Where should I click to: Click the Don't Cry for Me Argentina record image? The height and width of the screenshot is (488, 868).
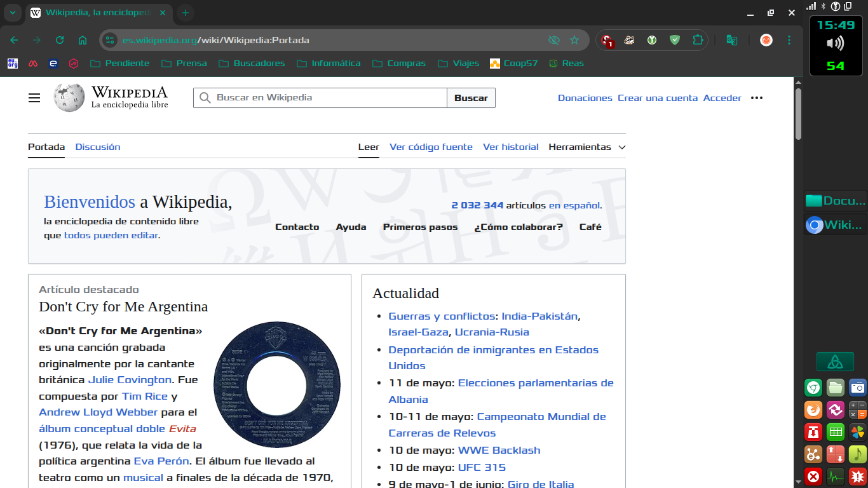(x=277, y=385)
